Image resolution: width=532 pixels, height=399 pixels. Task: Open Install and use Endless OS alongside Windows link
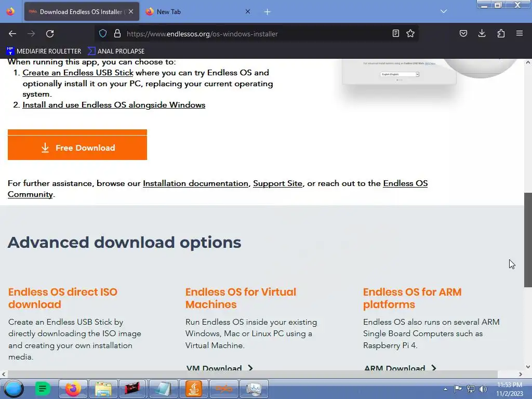point(114,105)
